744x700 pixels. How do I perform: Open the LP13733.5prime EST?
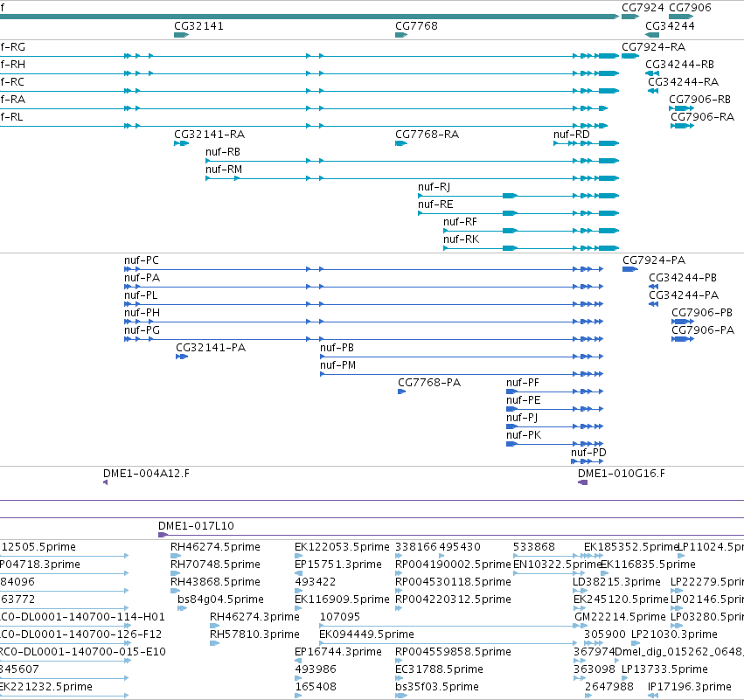pos(664,669)
